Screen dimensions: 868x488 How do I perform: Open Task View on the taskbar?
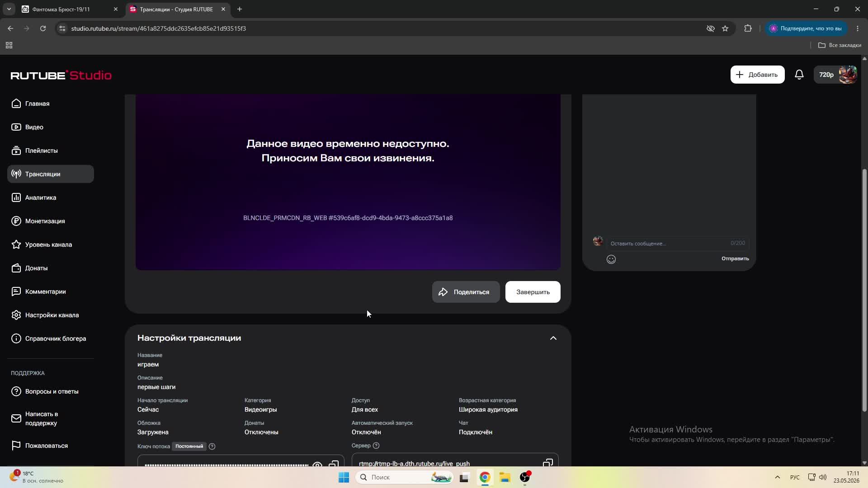[x=465, y=477]
